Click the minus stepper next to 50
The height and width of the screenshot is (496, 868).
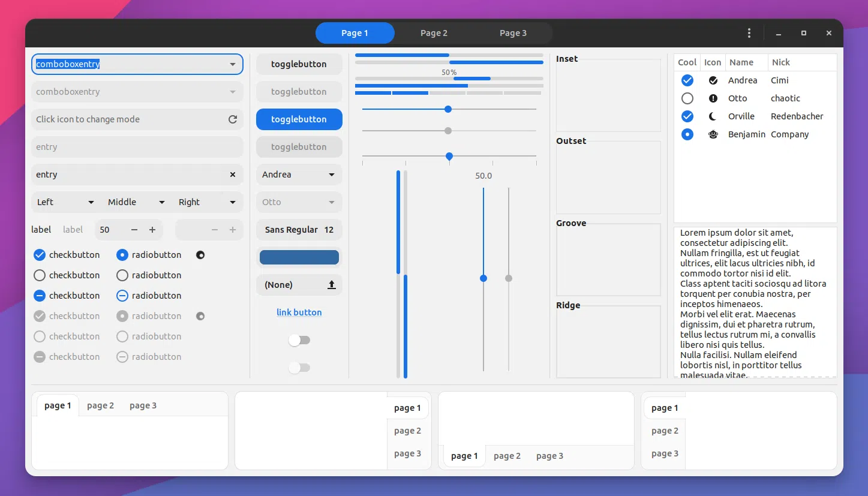click(134, 230)
